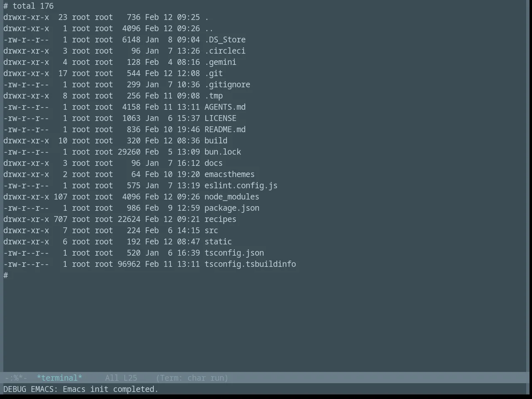
Task: Click the 'DEBUG EMACS: Emacs init completed.' message
Action: 81,389
